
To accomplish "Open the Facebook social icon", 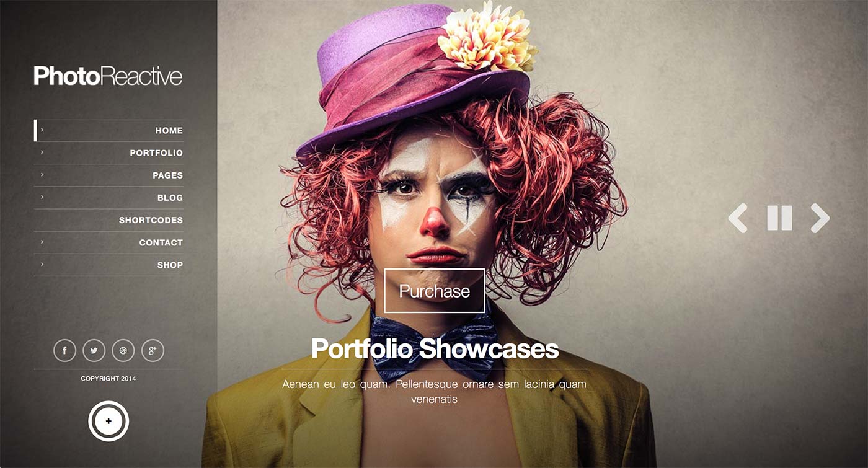I will pos(64,350).
